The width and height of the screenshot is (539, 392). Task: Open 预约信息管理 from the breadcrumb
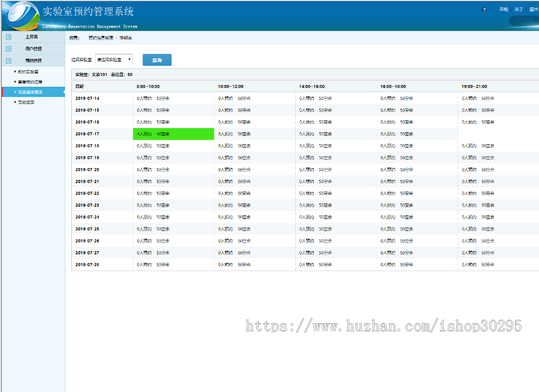pyautogui.click(x=100, y=38)
